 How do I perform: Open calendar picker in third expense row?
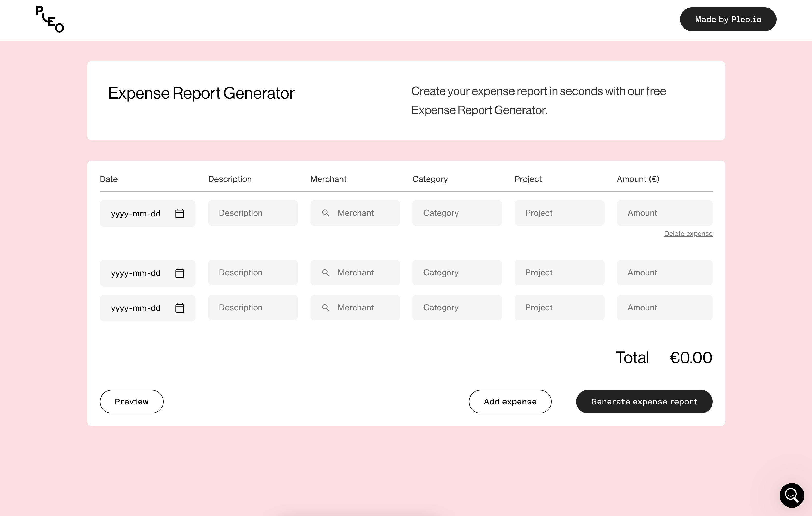click(x=180, y=308)
